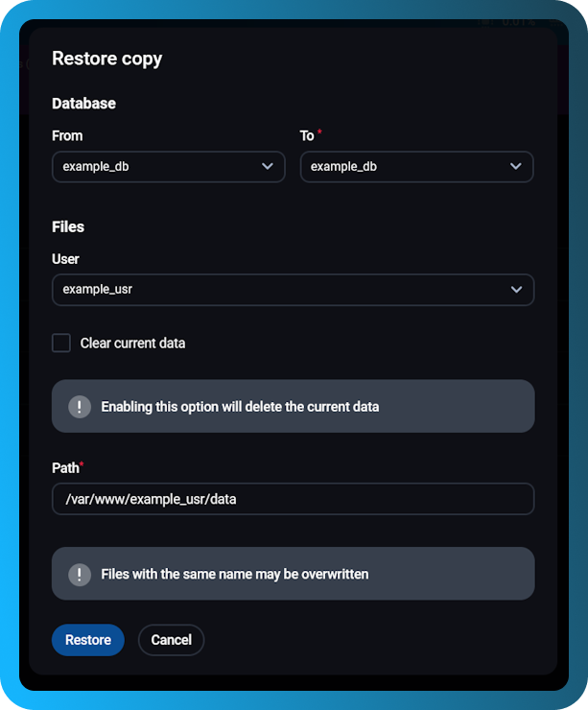Click the 'Clear current data' label text

132,343
